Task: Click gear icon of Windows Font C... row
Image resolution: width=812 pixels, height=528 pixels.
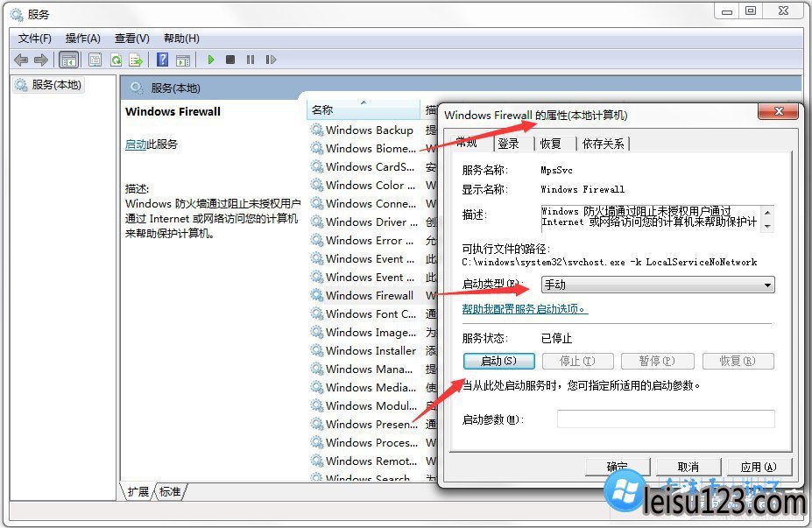Action: pos(317,313)
